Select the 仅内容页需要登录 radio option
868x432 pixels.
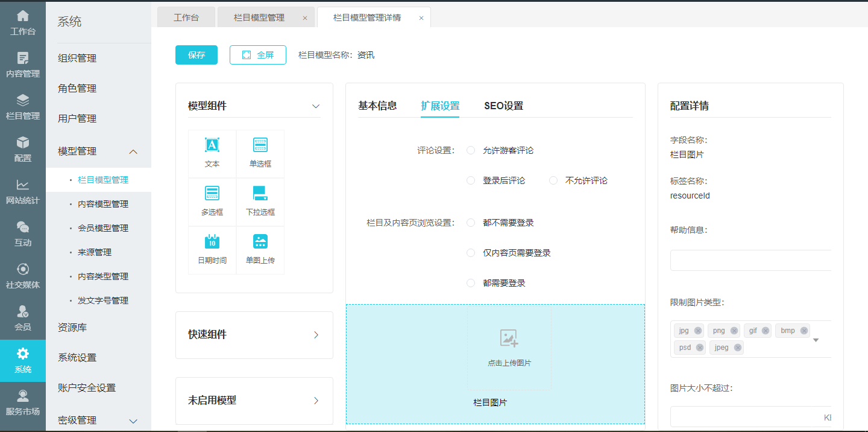coord(471,253)
